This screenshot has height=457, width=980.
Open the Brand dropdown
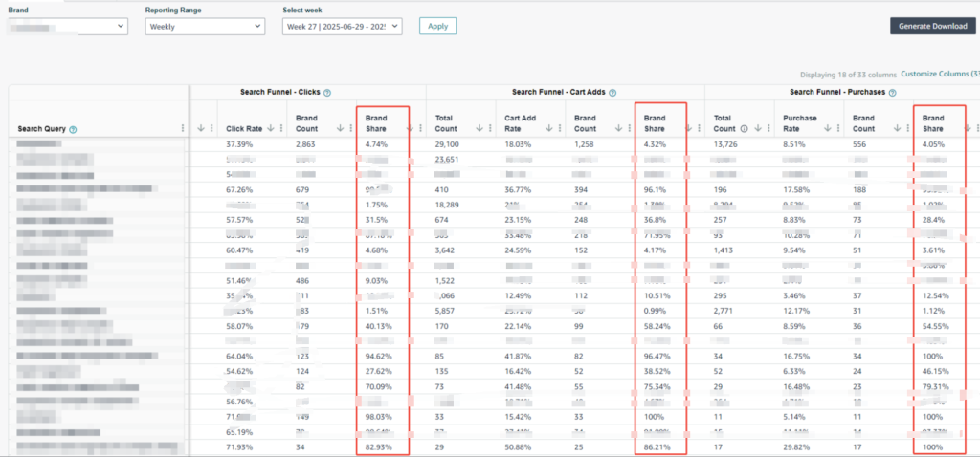click(68, 27)
